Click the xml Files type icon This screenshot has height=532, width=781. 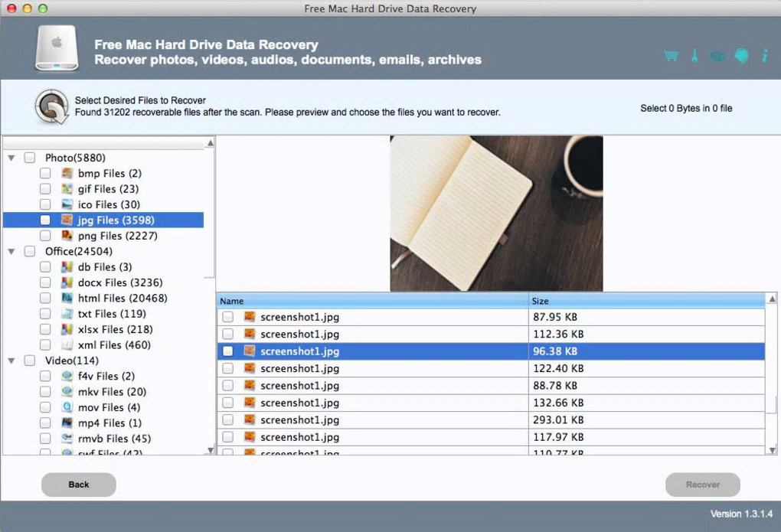(x=67, y=344)
